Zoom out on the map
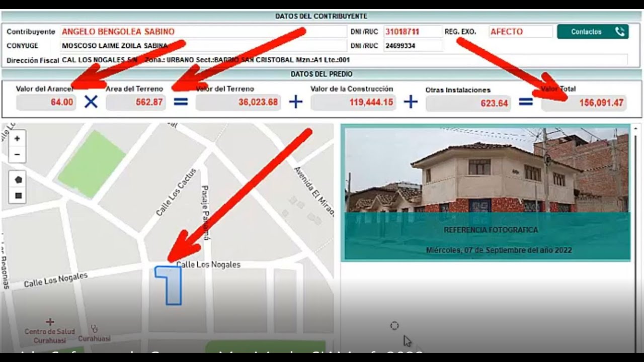644x362 pixels. [17, 154]
